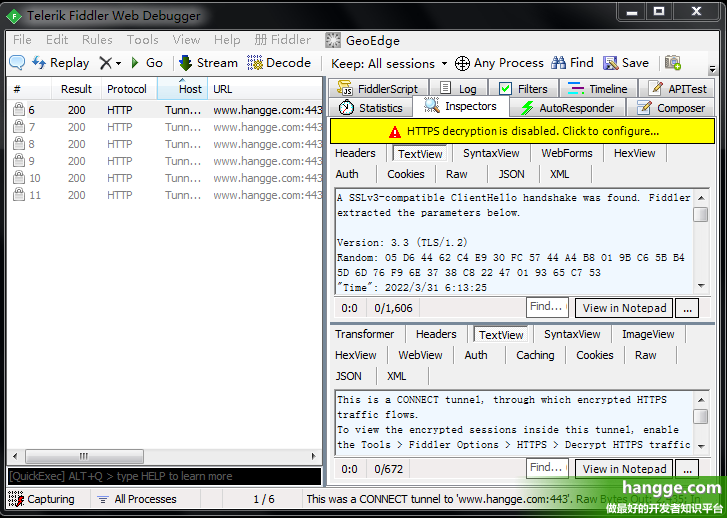The width and height of the screenshot is (727, 518).
Task: Replay the selected session
Action: point(60,63)
